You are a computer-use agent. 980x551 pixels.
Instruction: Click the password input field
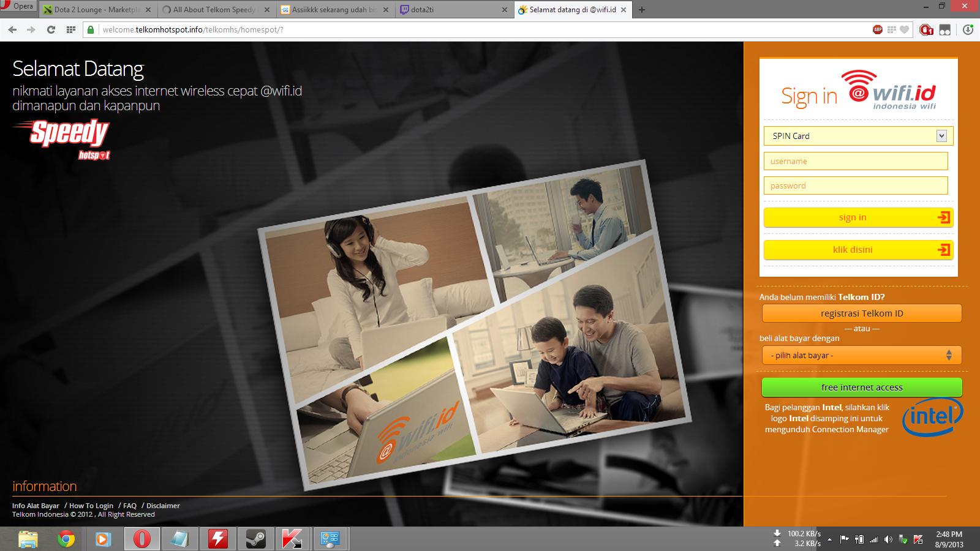point(856,186)
